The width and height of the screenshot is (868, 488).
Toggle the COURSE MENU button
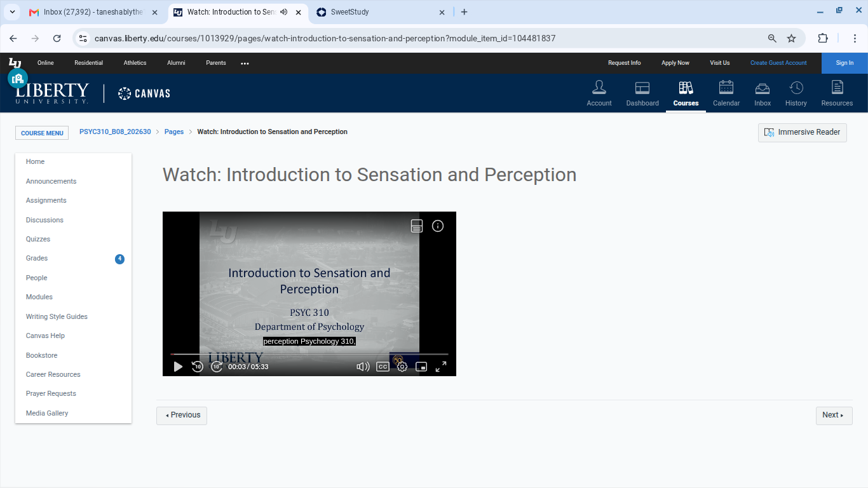click(42, 133)
